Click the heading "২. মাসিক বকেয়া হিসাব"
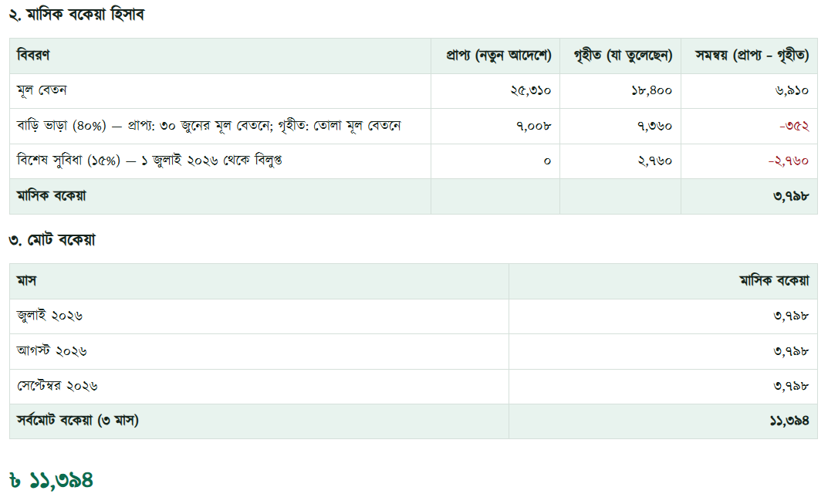The height and width of the screenshot is (504, 828). 76,15
